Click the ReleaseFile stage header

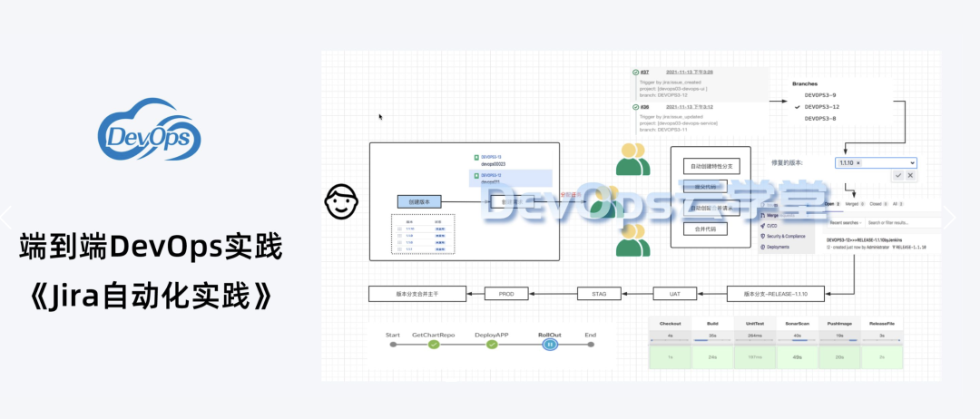pyautogui.click(x=881, y=324)
